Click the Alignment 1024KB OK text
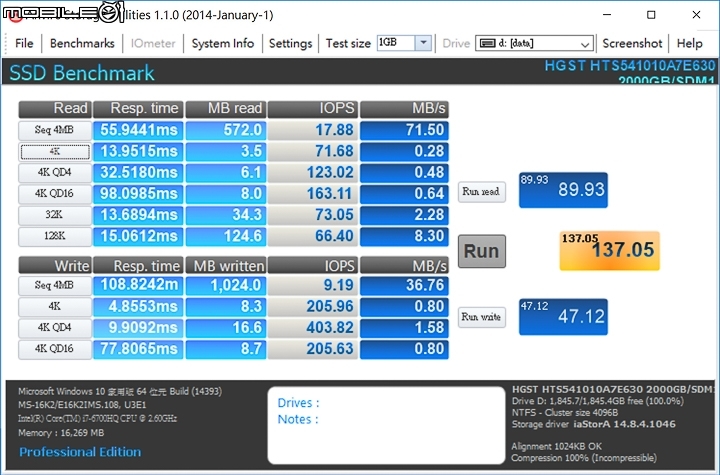The image size is (720, 475). point(556,446)
